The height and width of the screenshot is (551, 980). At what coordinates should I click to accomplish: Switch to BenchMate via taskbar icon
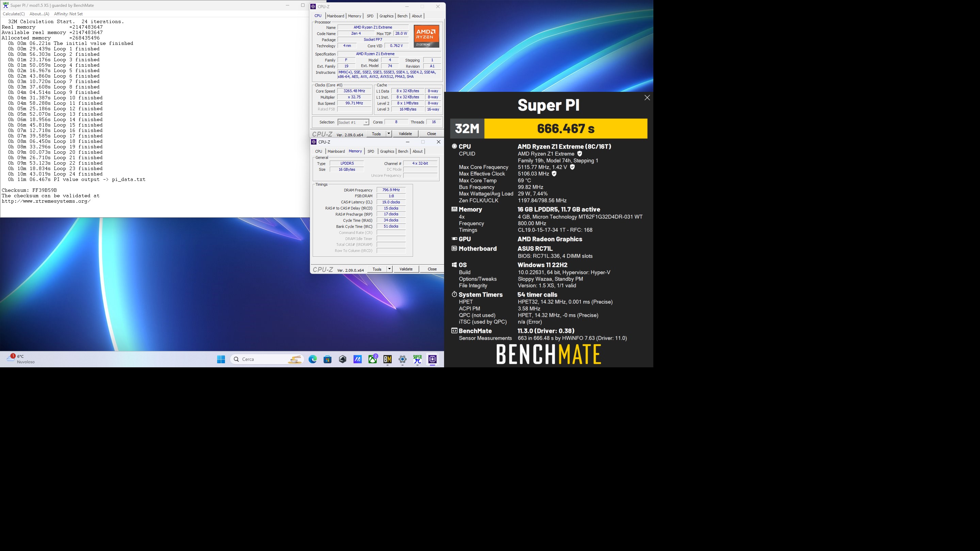click(388, 360)
